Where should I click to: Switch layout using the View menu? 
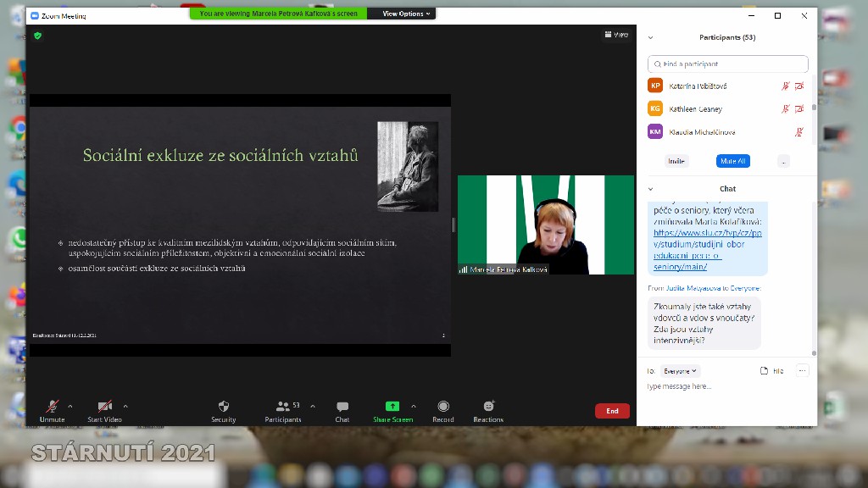[x=616, y=35]
